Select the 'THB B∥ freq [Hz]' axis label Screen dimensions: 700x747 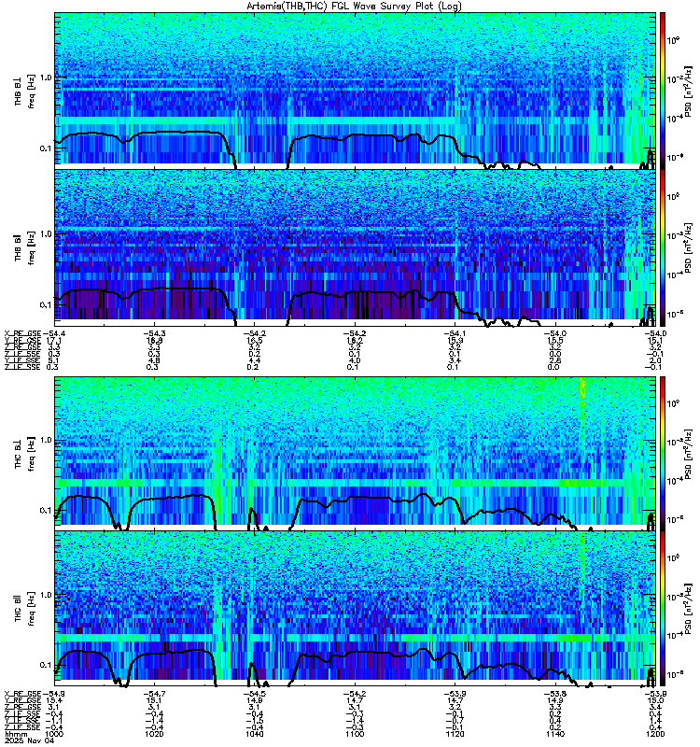point(25,247)
